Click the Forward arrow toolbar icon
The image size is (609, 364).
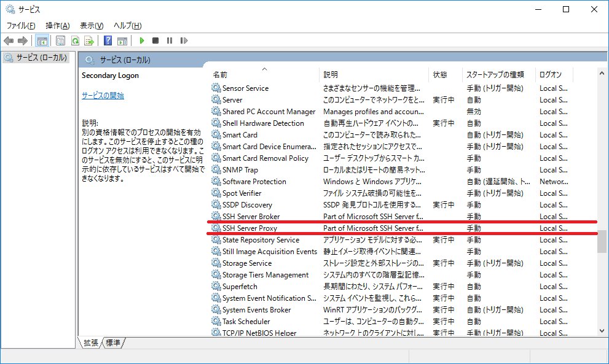(x=23, y=41)
